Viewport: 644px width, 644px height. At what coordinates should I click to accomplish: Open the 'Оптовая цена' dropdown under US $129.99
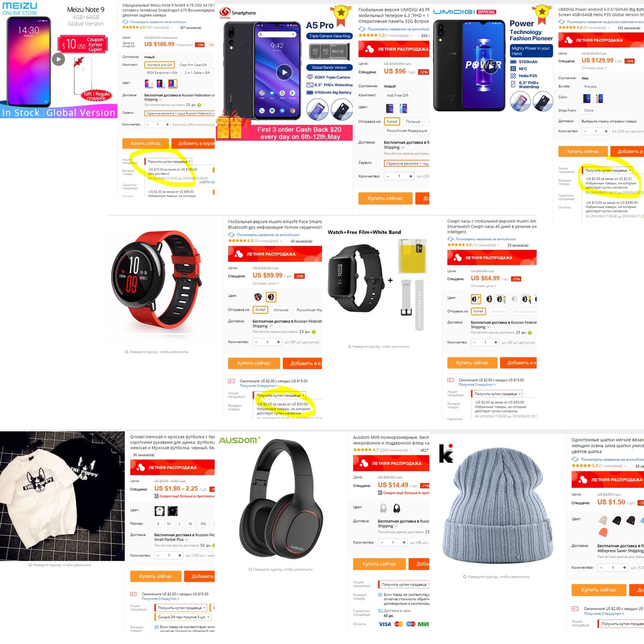tap(594, 68)
